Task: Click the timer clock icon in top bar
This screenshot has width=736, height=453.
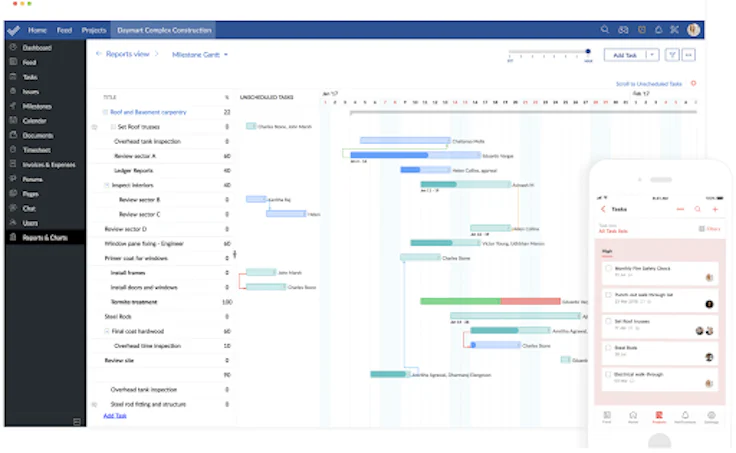Action: 642,30
